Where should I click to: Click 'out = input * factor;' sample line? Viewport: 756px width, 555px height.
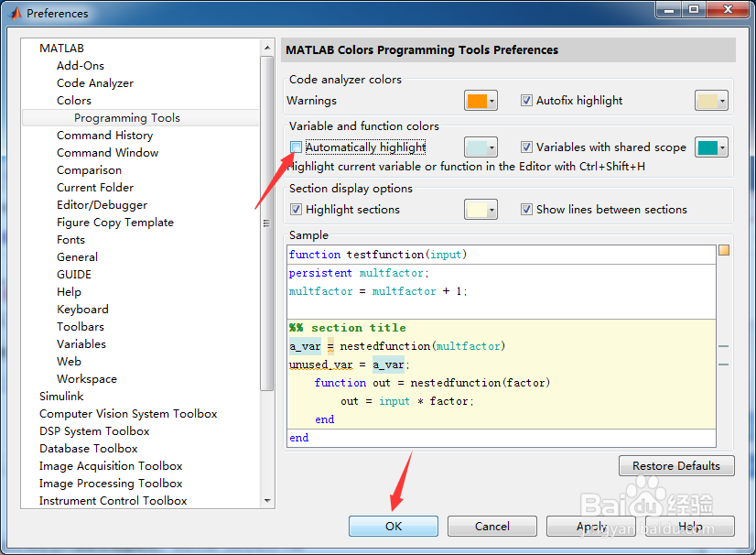click(x=407, y=401)
